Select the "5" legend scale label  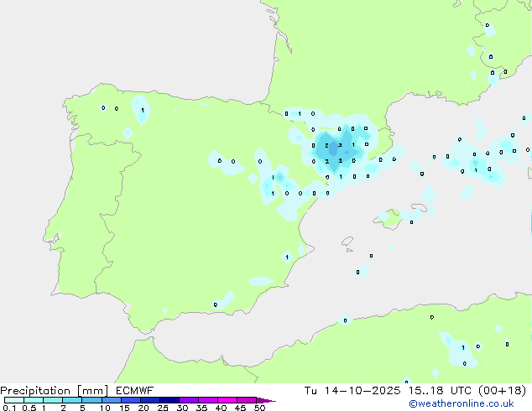82,408
